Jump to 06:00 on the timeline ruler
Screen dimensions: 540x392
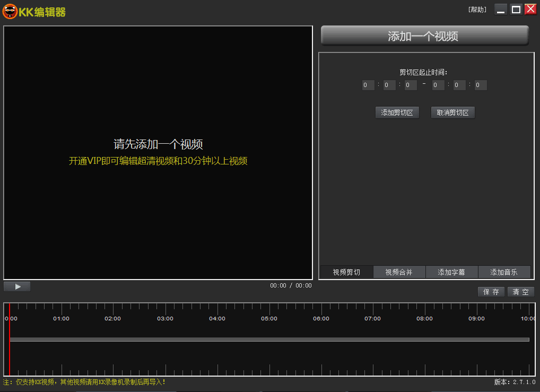[321, 319]
